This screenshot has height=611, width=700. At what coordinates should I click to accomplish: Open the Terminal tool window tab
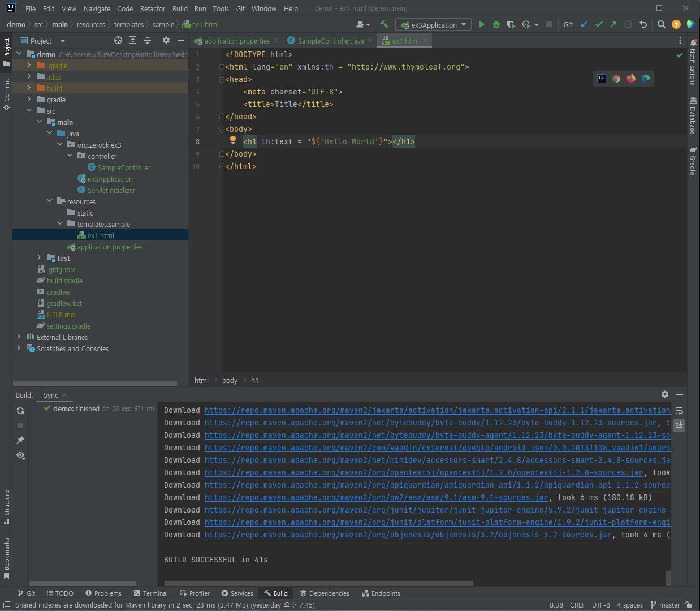[x=151, y=593]
